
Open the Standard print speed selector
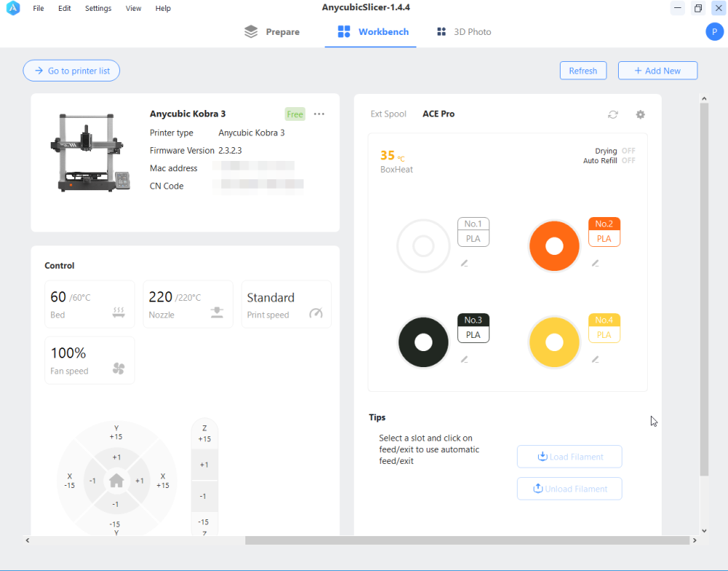pyautogui.click(x=286, y=304)
